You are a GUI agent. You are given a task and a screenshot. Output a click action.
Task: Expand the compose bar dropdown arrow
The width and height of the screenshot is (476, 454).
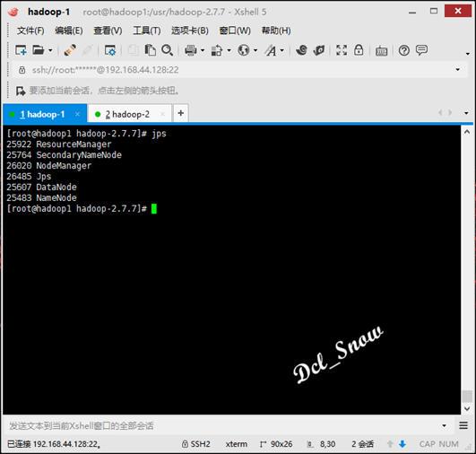point(444,426)
